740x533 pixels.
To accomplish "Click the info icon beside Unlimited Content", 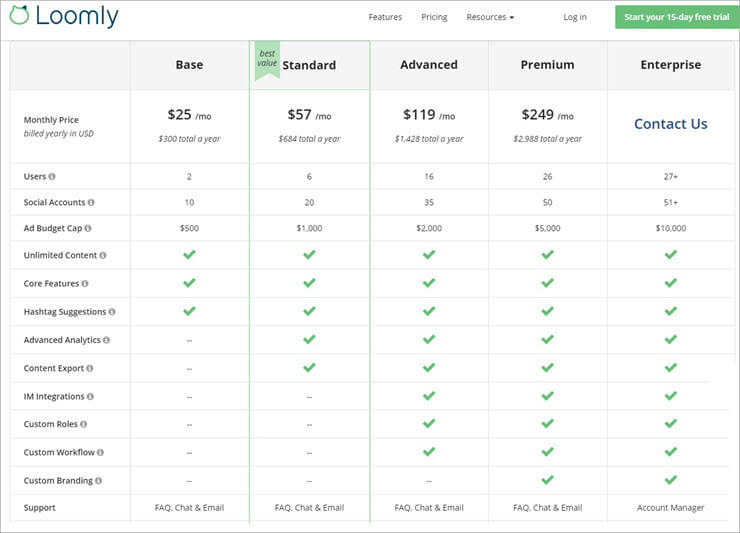I will (103, 255).
